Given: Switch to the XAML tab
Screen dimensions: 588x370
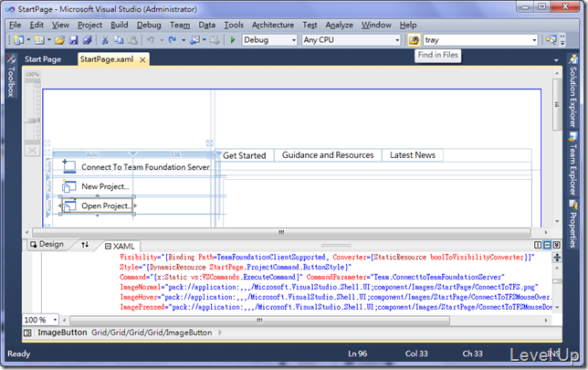Looking at the screenshot, I should point(120,246).
